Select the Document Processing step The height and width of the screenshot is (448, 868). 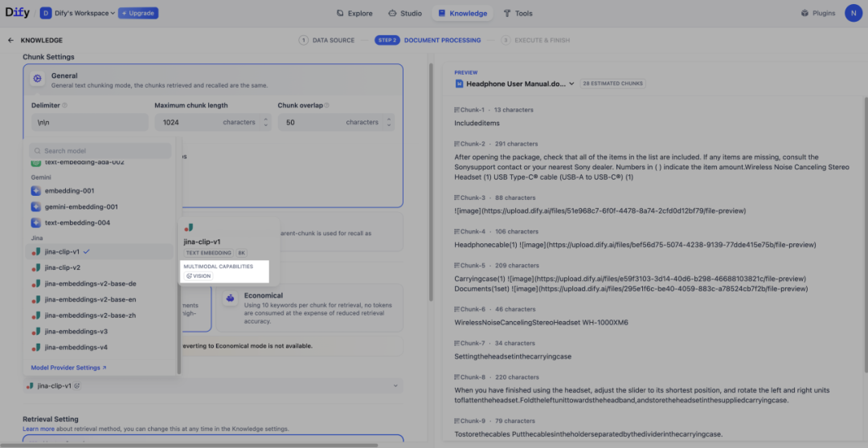(x=428, y=40)
